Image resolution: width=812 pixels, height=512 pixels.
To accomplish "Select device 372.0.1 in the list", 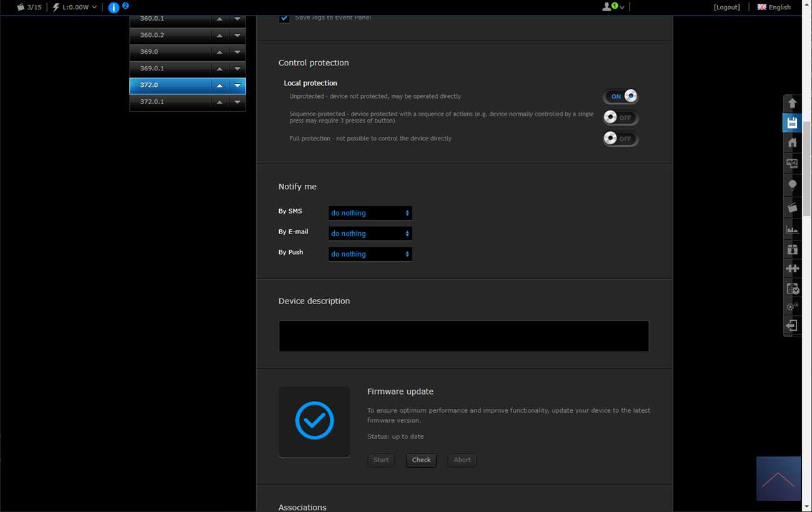I will [x=169, y=102].
